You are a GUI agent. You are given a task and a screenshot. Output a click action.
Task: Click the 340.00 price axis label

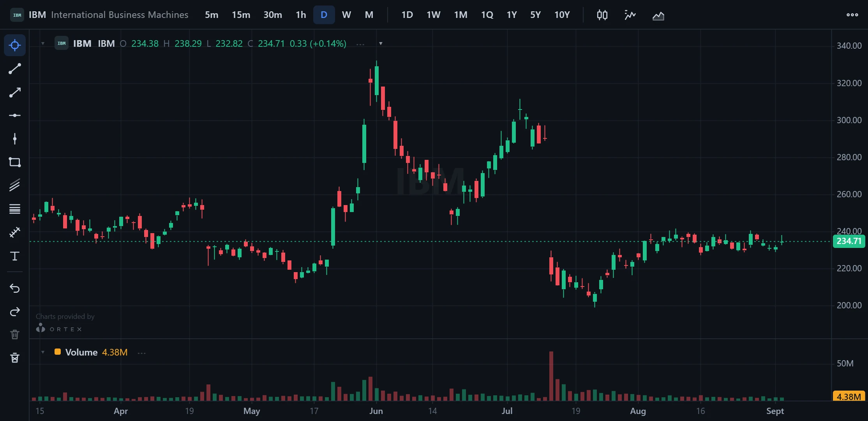click(x=849, y=46)
